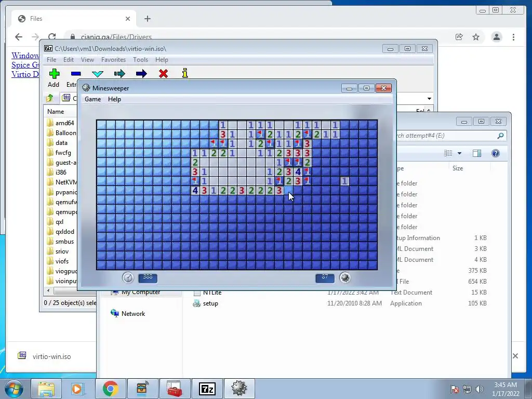The width and height of the screenshot is (532, 399).
Task: Open the File menu in 7-Zip
Action: point(51,60)
